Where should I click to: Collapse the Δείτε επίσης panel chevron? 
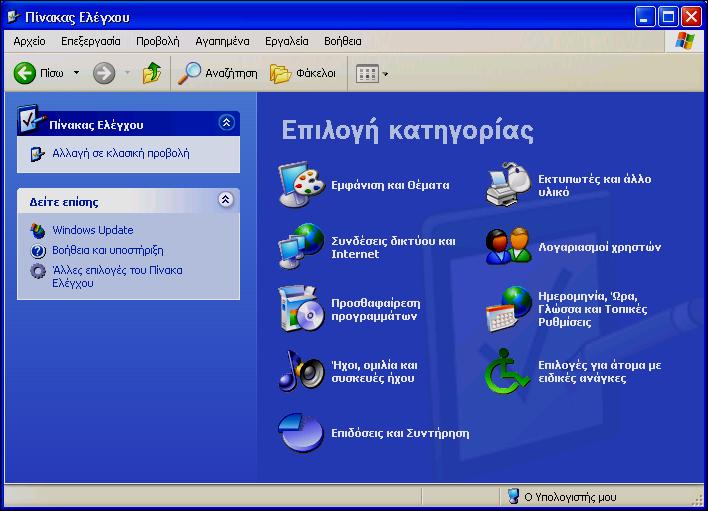(226, 199)
